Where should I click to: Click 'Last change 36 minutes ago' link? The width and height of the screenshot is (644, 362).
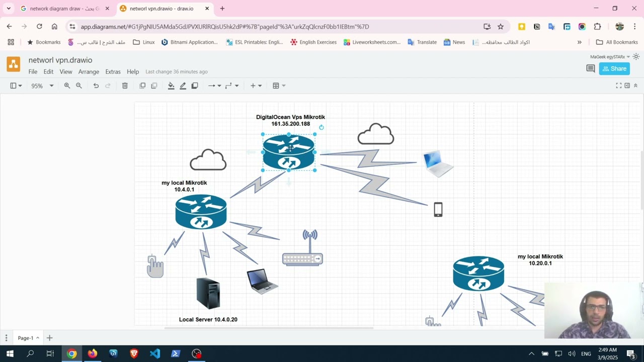click(x=177, y=72)
